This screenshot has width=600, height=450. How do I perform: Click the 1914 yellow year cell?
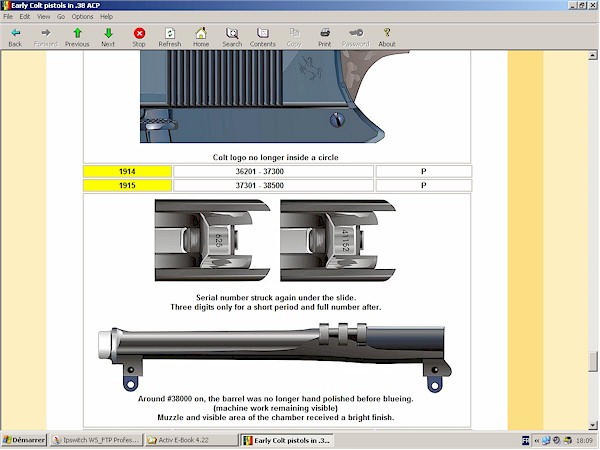(x=127, y=171)
